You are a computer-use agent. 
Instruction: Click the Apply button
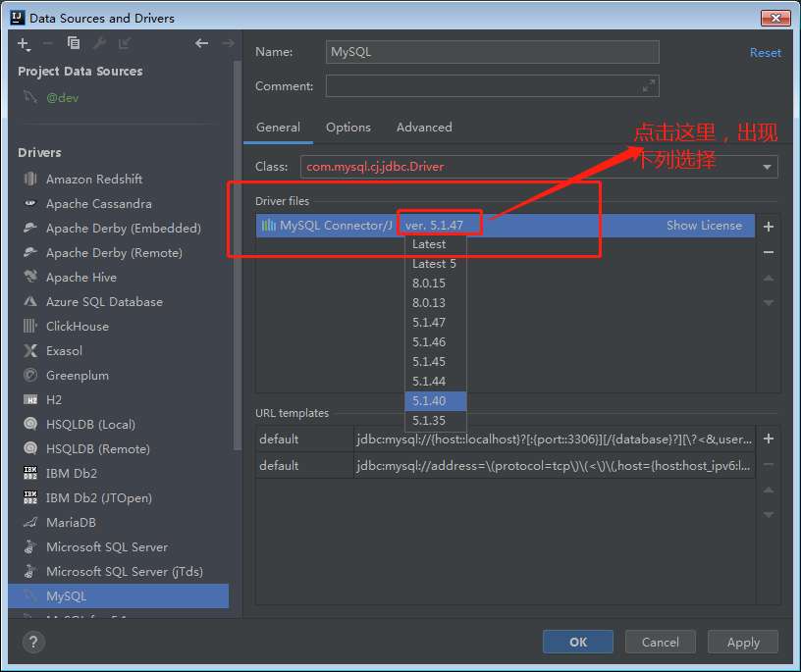point(743,642)
